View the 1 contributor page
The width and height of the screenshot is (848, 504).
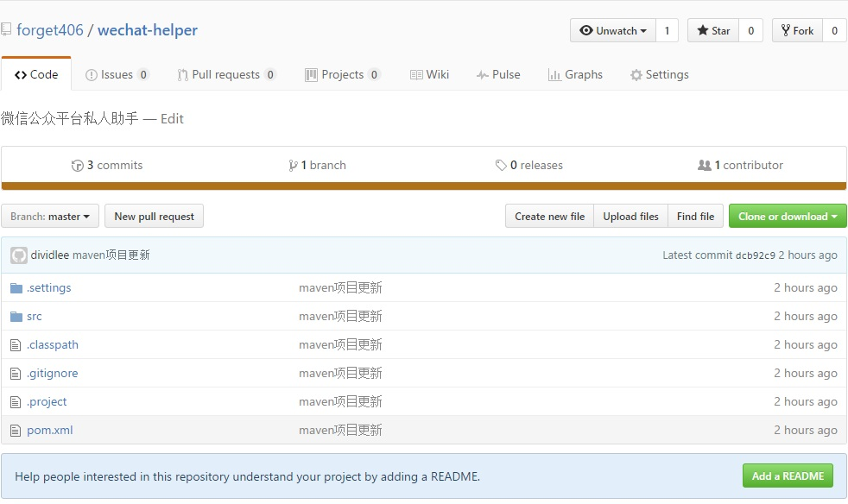click(x=740, y=165)
